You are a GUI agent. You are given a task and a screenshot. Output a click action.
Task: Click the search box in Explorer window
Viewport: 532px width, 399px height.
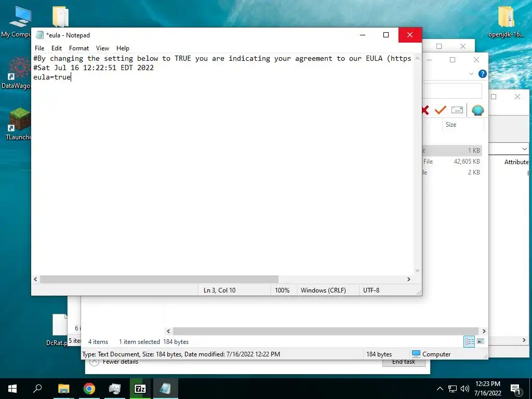(452, 90)
